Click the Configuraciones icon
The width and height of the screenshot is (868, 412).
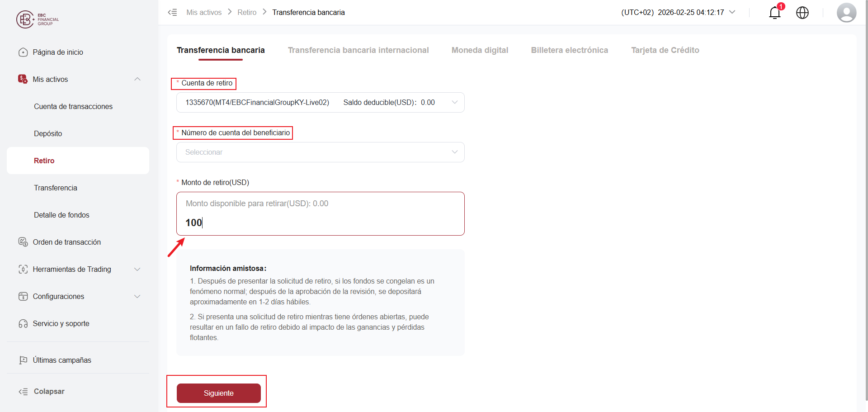click(x=23, y=296)
